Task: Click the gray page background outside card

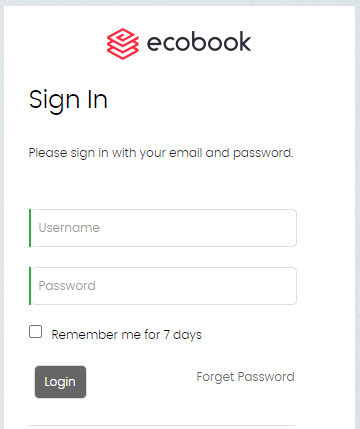Action: [x=358, y=213]
